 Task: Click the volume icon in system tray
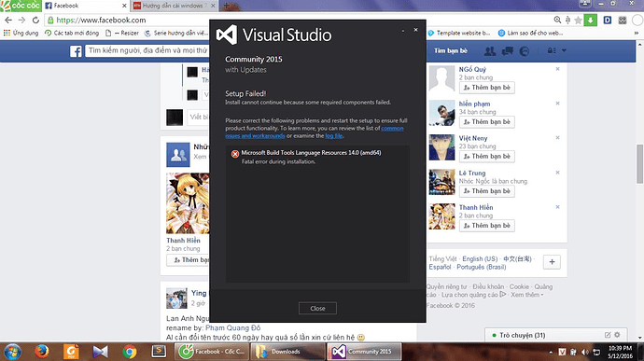point(585,352)
